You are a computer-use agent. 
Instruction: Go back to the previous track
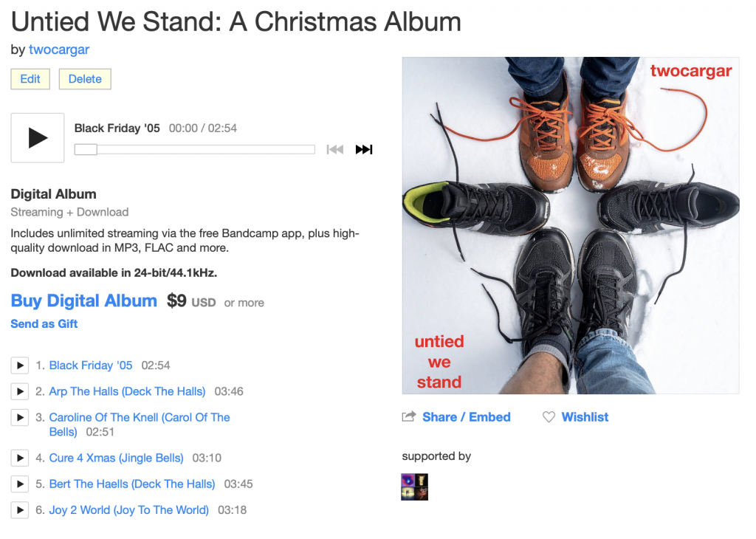point(335,150)
